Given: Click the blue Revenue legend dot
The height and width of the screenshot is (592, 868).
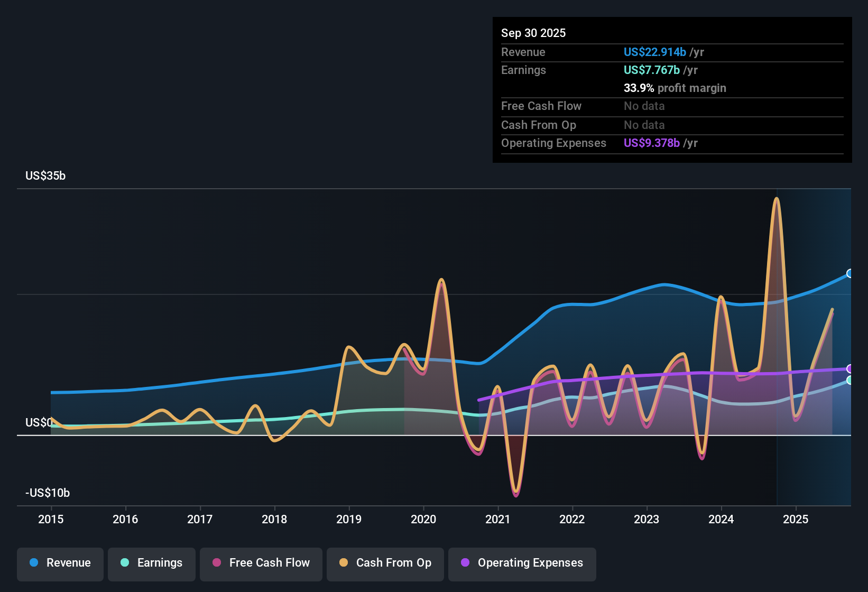Looking at the screenshot, I should tap(33, 563).
